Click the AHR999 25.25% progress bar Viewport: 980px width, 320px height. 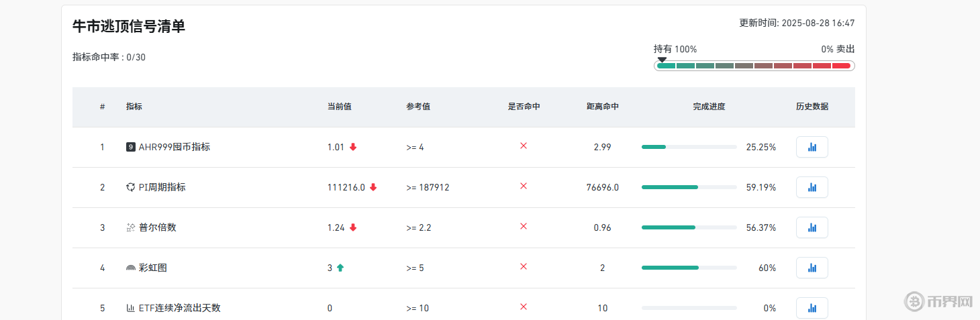click(689, 147)
